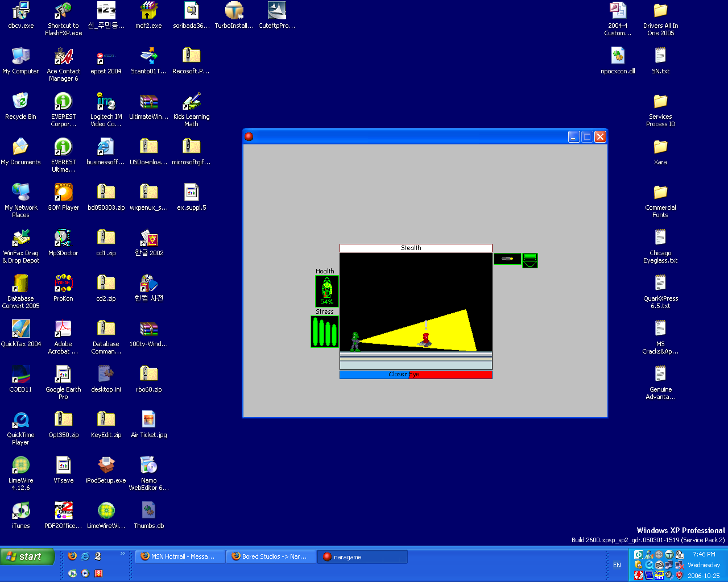Click the blue and red Closer Eye bar

416,375
